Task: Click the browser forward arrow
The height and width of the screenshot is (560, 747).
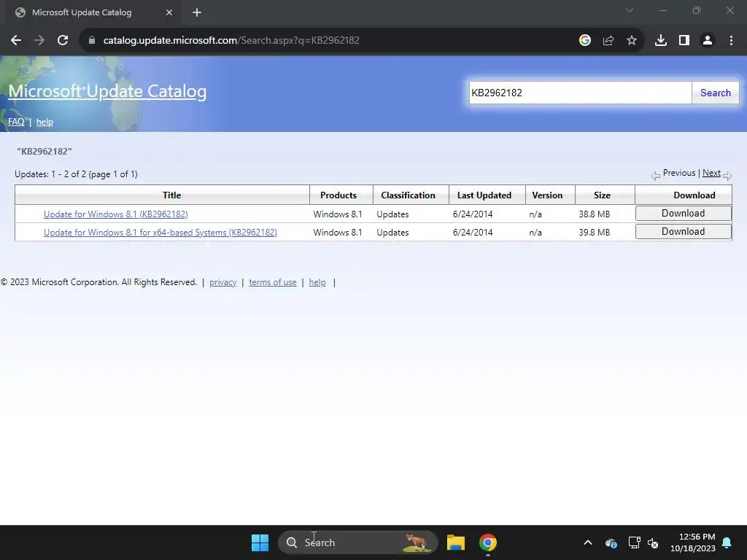Action: [x=39, y=41]
